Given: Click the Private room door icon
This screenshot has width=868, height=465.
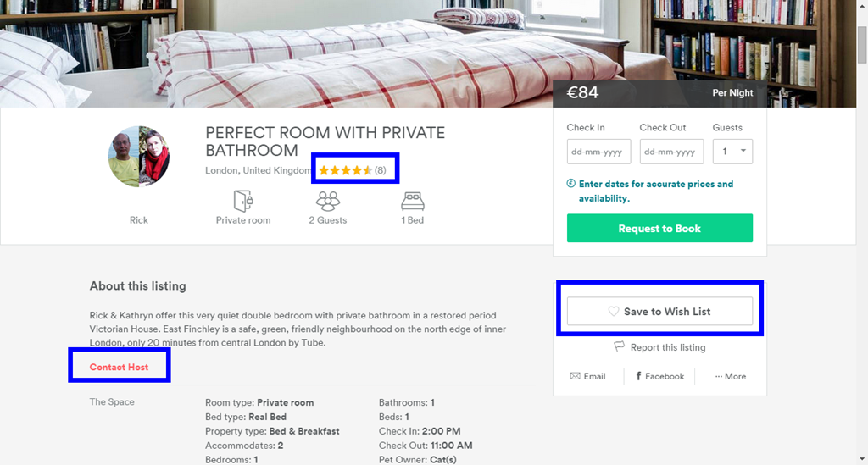Looking at the screenshot, I should pos(243,201).
